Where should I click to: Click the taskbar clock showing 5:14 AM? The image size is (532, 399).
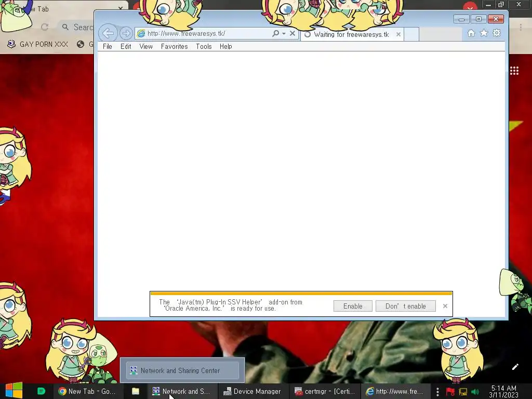[504, 391]
